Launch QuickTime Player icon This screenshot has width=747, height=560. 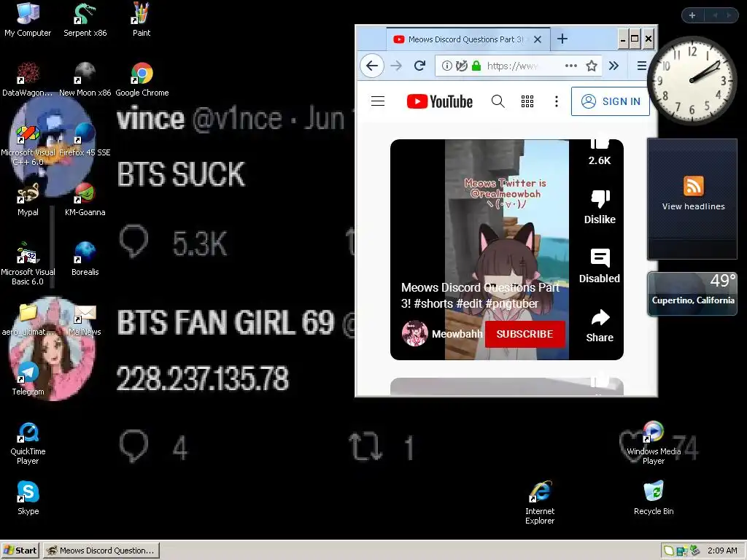(x=28, y=443)
